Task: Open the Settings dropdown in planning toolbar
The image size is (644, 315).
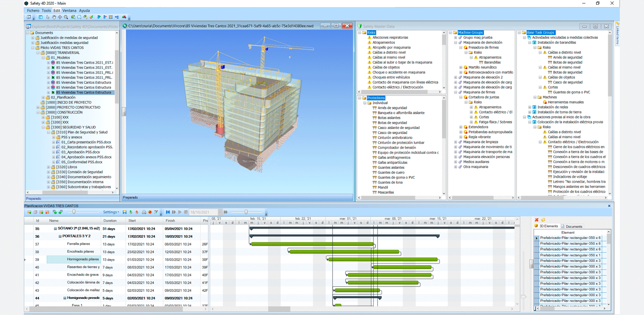Action: tap(111, 212)
